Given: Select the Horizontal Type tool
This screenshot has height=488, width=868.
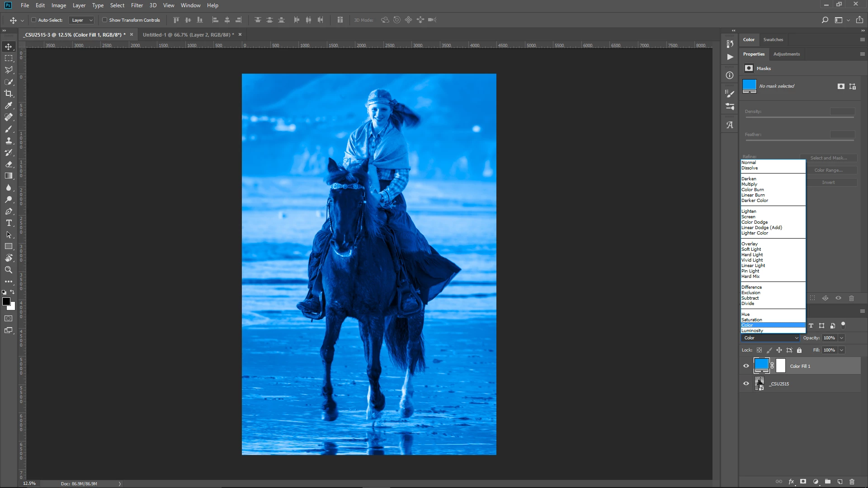Looking at the screenshot, I should pyautogui.click(x=9, y=223).
